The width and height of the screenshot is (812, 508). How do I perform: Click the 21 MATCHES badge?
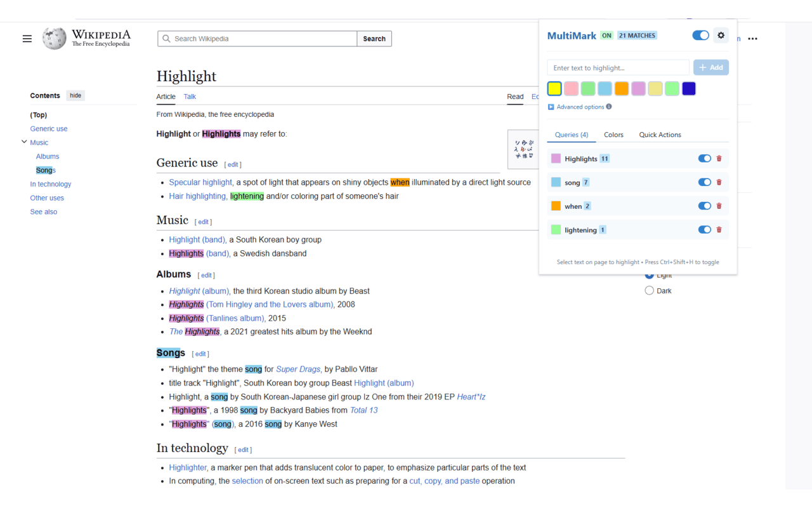pyautogui.click(x=637, y=36)
